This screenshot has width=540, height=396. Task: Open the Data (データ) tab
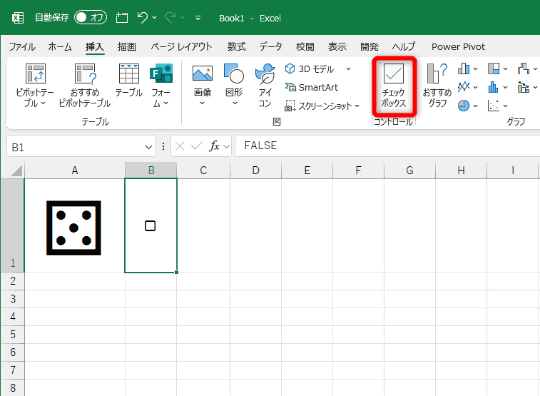click(270, 46)
